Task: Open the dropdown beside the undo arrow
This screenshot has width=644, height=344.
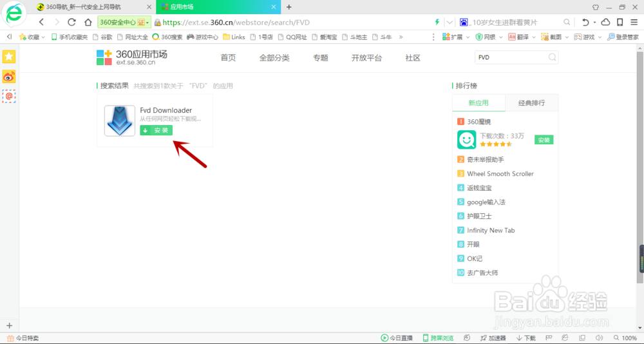Action: click(594, 23)
